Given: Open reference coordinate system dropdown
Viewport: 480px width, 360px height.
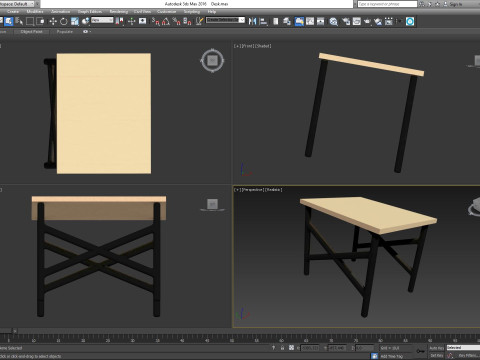Looking at the screenshot, I should pos(102,20).
